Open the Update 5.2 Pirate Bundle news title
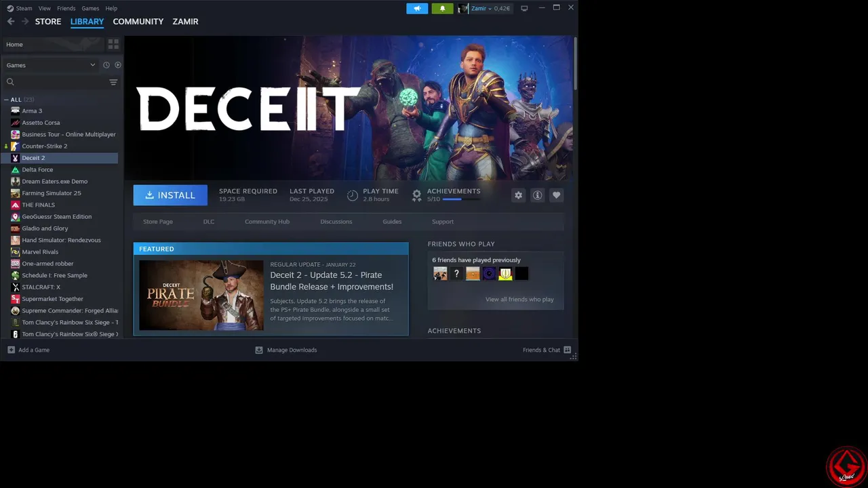This screenshot has height=488, width=868. tap(332, 281)
